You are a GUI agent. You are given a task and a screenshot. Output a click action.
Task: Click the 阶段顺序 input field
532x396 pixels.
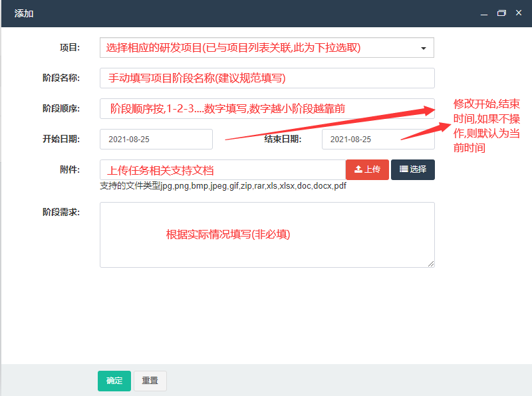click(267, 109)
